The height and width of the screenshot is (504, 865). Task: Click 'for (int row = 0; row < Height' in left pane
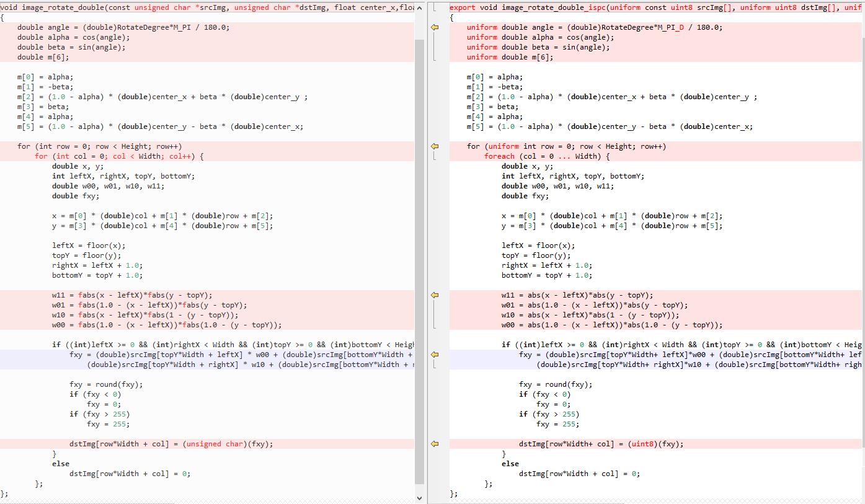click(100, 146)
